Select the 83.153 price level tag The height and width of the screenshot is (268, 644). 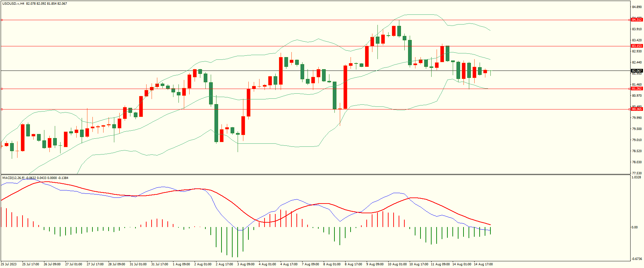click(x=637, y=46)
